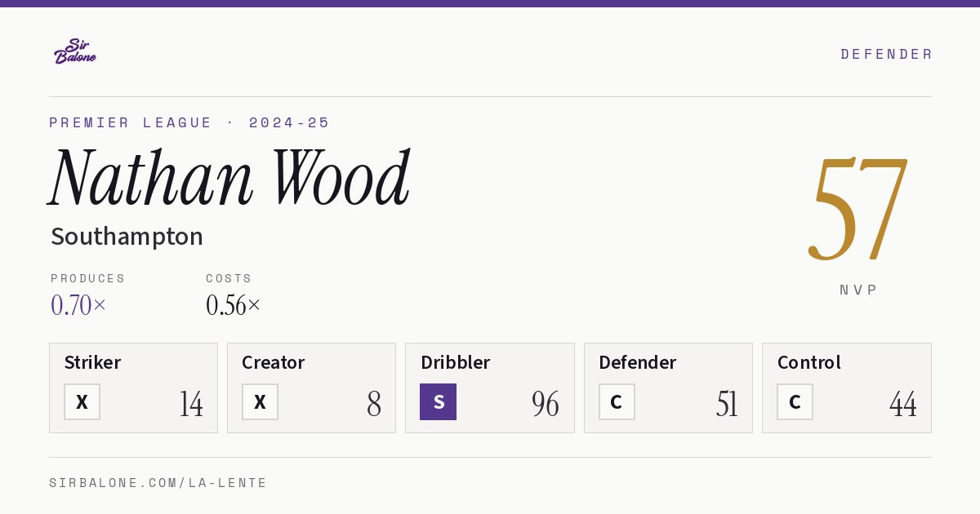Screen dimensions: 980x514
Task: Click the PRODUCES label
Action: (88, 278)
